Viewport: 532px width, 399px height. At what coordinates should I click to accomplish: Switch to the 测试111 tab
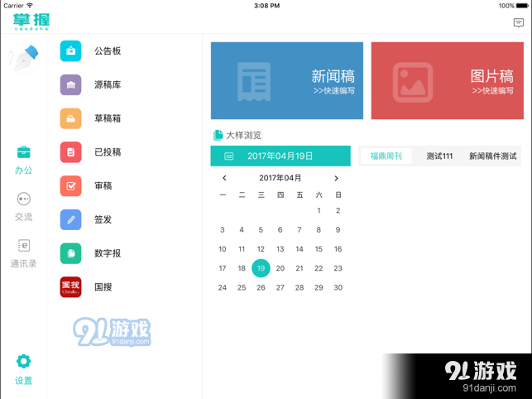click(x=439, y=156)
